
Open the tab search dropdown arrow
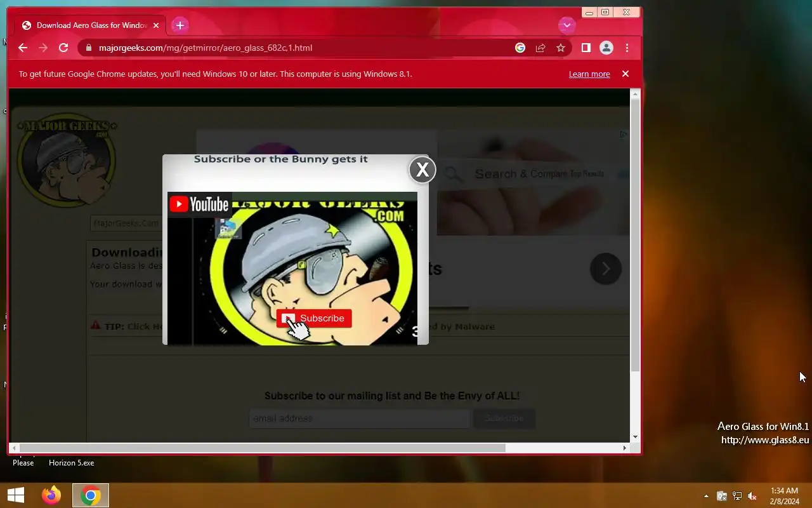pos(566,25)
